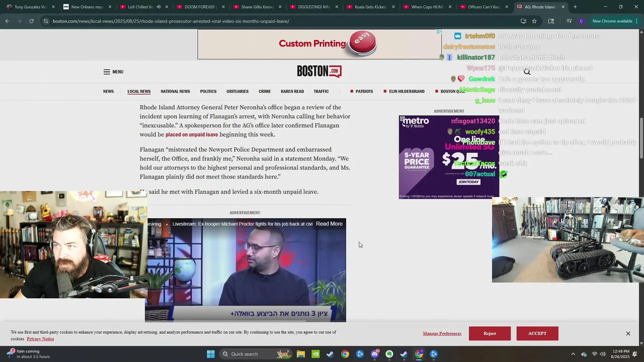Click the address bar URL field
This screenshot has width=644, height=362.
click(x=282, y=21)
